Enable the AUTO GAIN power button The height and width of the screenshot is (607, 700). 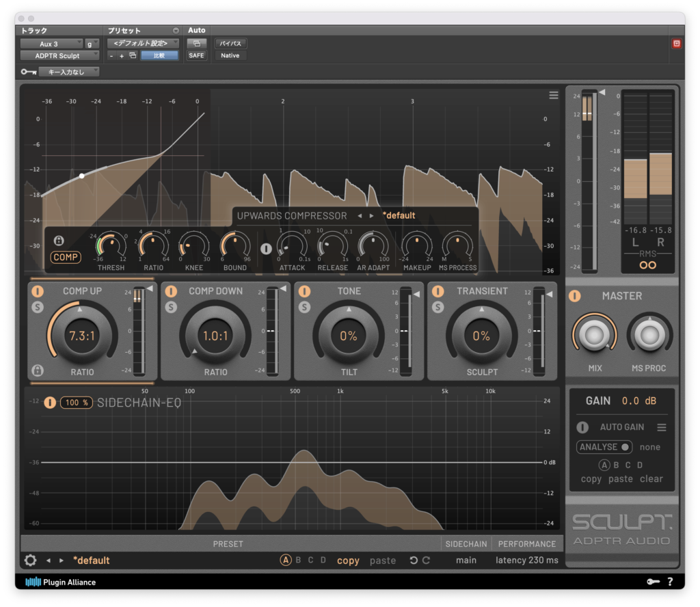[x=582, y=428]
